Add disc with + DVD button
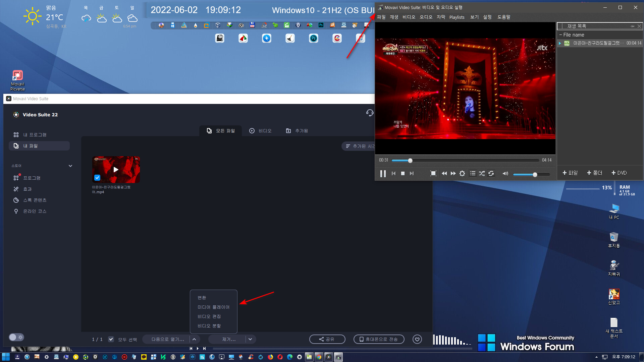 [x=619, y=173]
